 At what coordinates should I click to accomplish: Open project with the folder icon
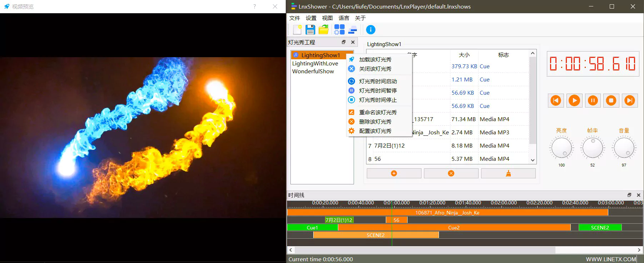pyautogui.click(x=324, y=30)
